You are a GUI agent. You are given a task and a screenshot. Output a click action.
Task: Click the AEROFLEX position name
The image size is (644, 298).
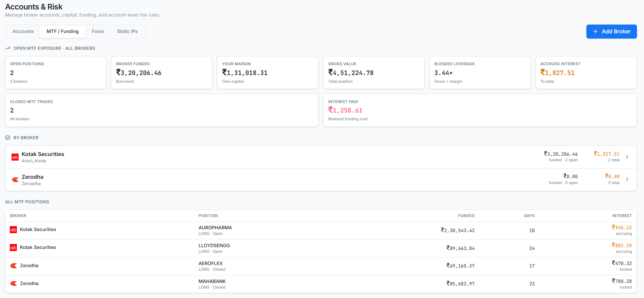click(211, 264)
